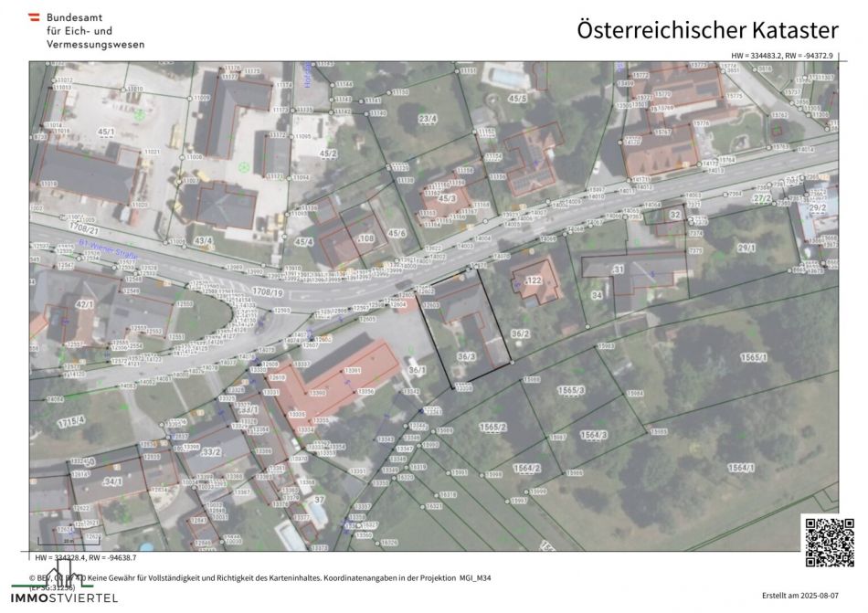Click parcel label 42/1
The width and height of the screenshot is (868, 613).
pos(84,304)
